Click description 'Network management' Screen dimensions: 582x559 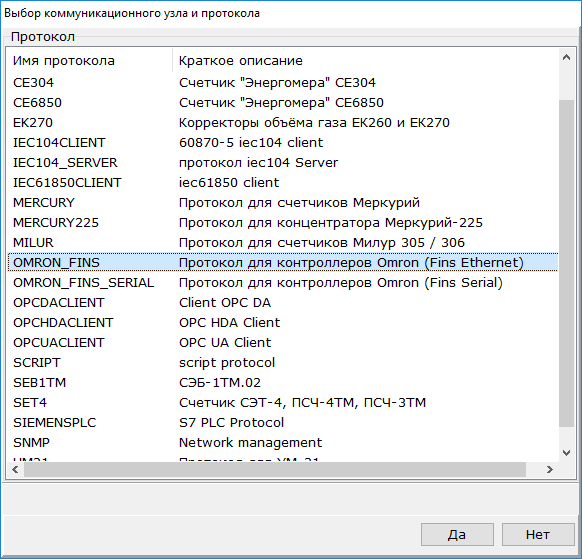coord(251,443)
